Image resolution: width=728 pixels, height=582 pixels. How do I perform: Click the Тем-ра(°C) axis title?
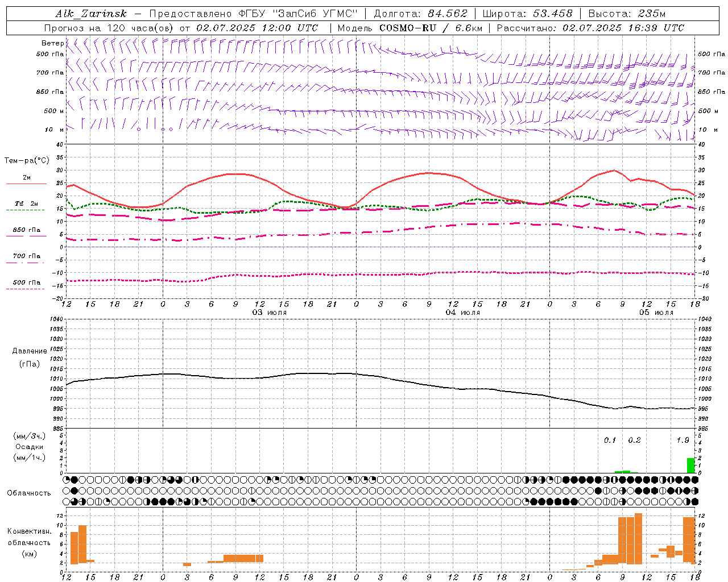tap(27, 161)
